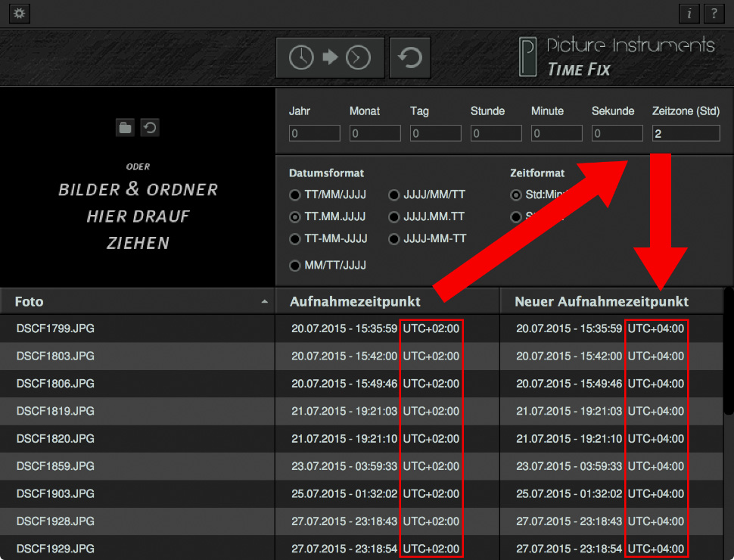
Task: Open settings with the gear icon
Action: 19,13
